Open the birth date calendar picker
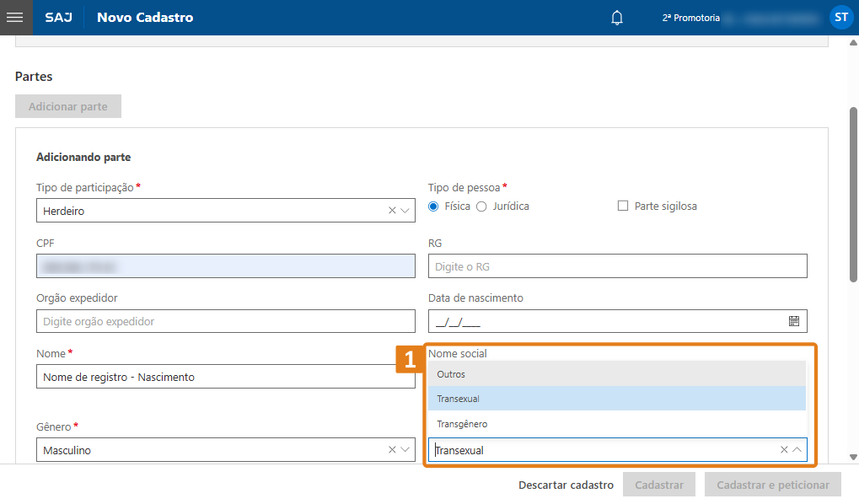 click(793, 321)
